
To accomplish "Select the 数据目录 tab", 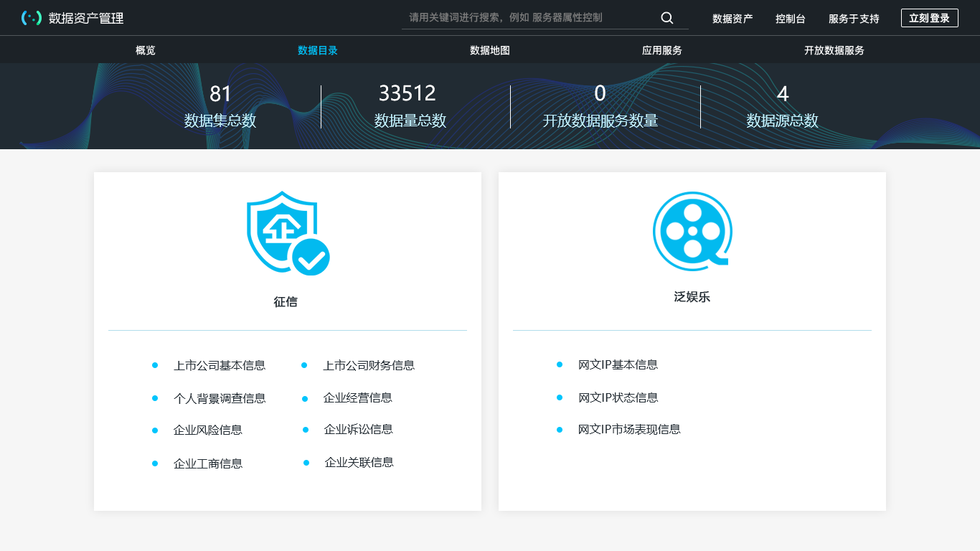I will click(x=318, y=50).
